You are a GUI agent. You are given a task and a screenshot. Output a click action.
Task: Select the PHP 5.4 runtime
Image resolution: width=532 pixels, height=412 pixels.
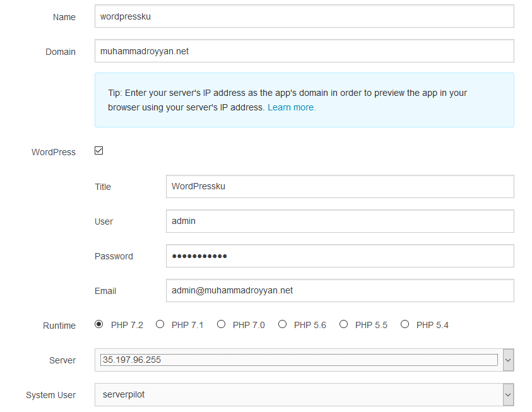pos(405,324)
